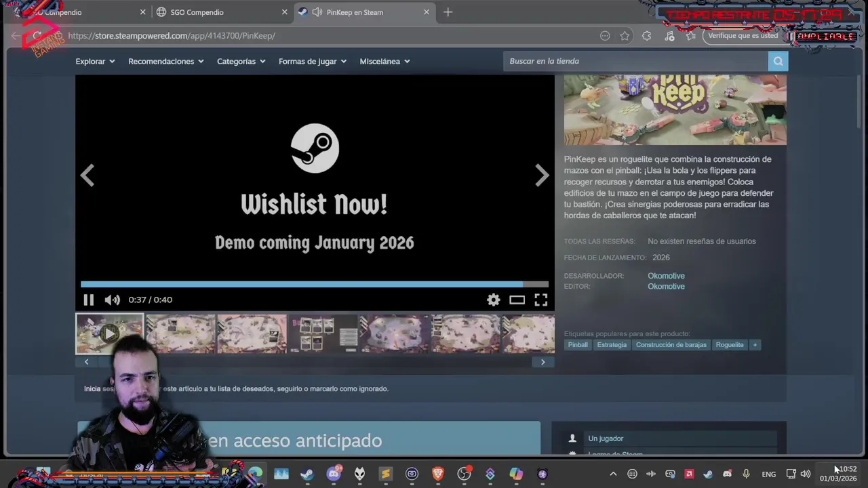Open the media control music-note icon
This screenshot has height=488, width=868.
pos(669,36)
